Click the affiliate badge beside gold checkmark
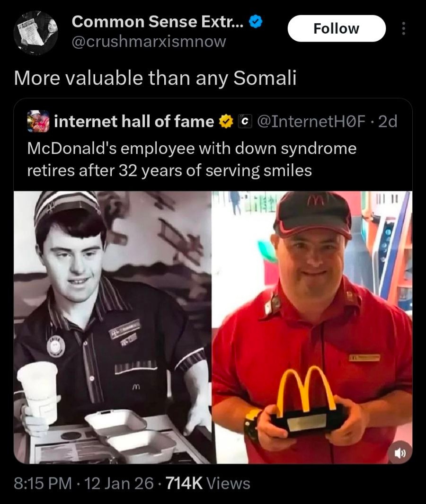 (245, 122)
